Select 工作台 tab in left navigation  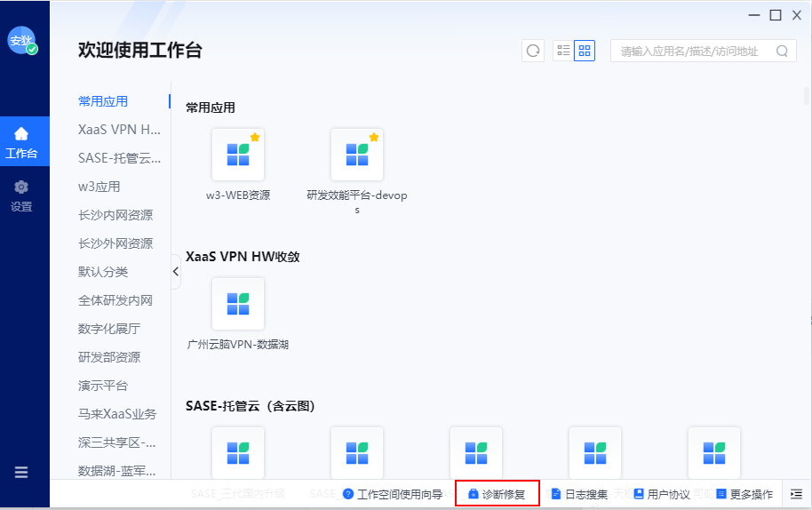(21, 142)
